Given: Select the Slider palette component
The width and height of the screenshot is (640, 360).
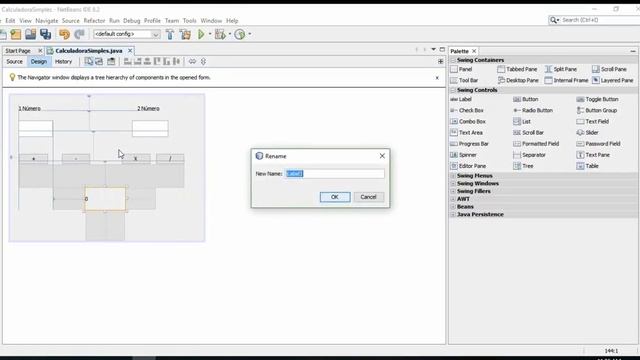Looking at the screenshot, I should (x=588, y=133).
